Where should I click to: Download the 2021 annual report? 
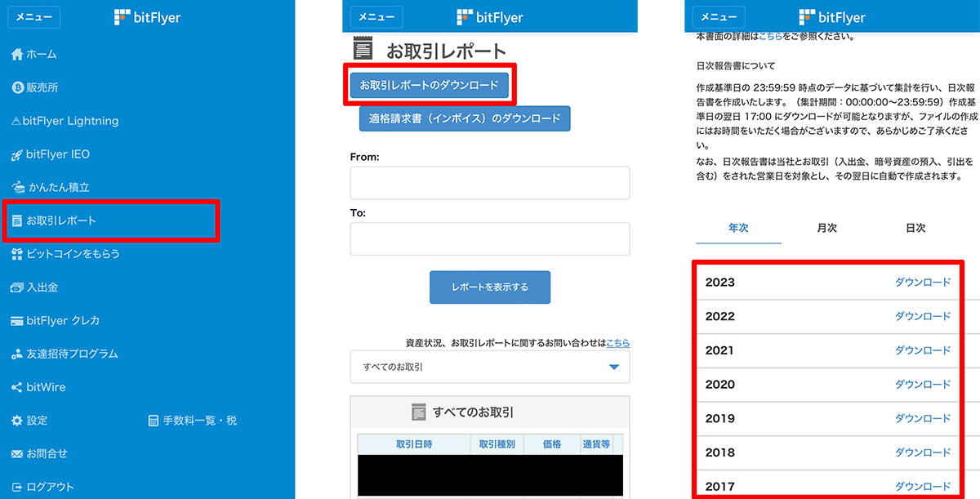point(923,350)
